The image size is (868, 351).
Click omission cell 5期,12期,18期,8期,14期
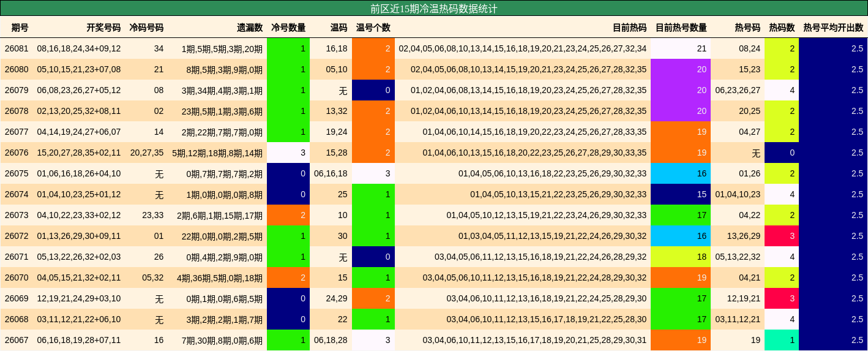pos(217,153)
